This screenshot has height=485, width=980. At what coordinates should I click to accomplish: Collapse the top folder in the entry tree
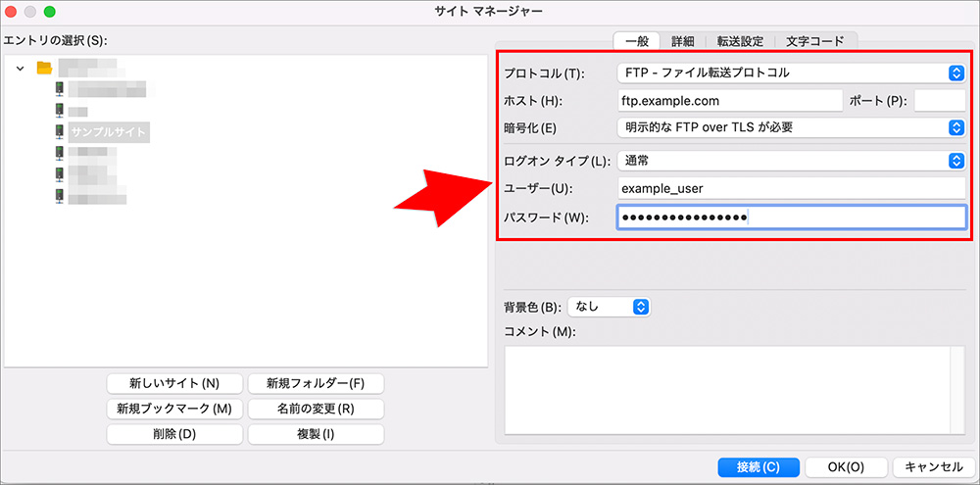[22, 69]
